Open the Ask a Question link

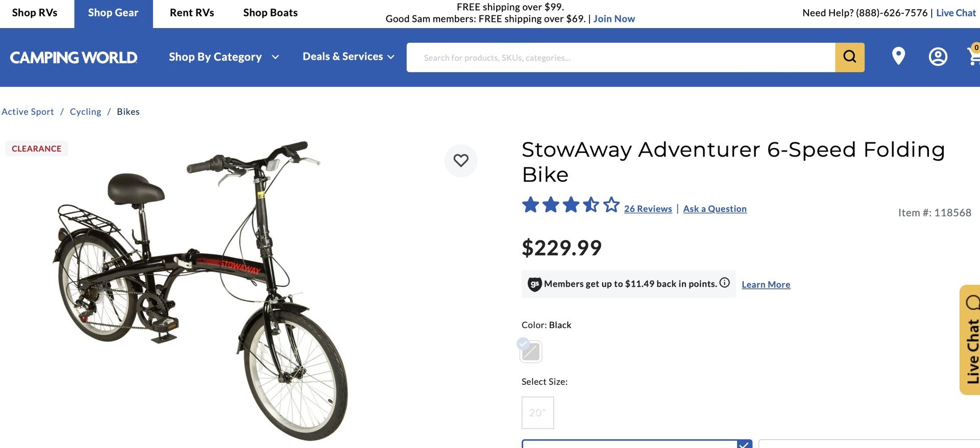(x=715, y=209)
